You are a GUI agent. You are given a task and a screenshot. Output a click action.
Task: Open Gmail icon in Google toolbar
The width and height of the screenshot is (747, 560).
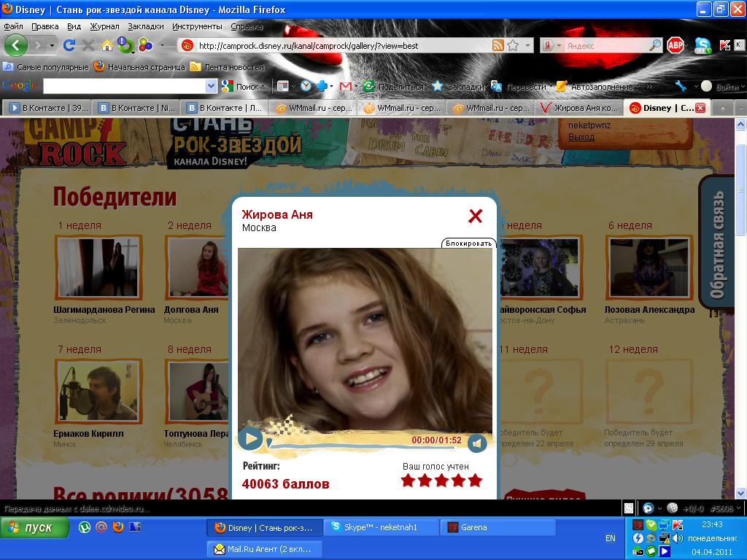point(345,86)
